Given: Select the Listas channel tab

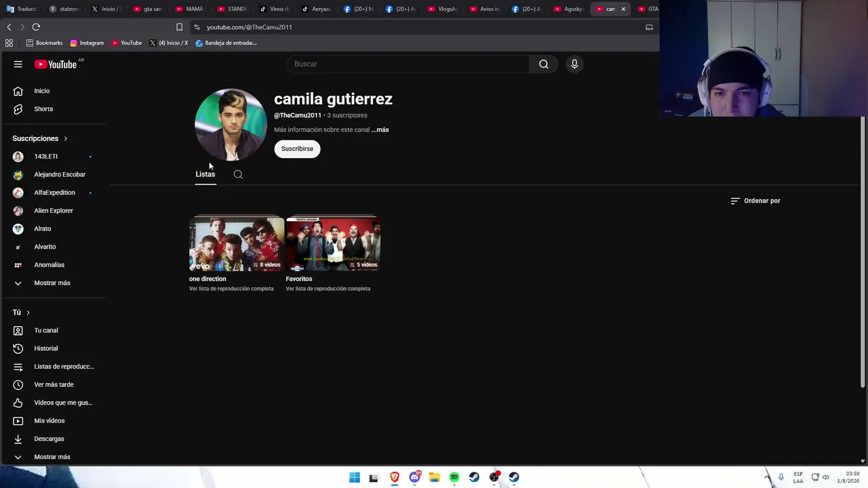Looking at the screenshot, I should pos(205,174).
